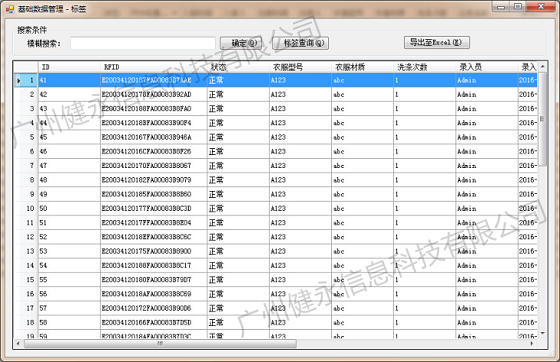Sort by the RFID column header

[x=154, y=67]
